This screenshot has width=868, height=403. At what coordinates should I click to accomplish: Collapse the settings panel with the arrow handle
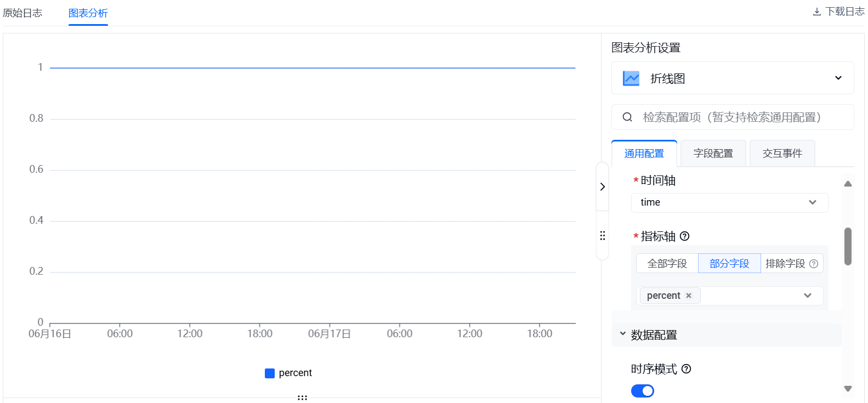click(602, 186)
